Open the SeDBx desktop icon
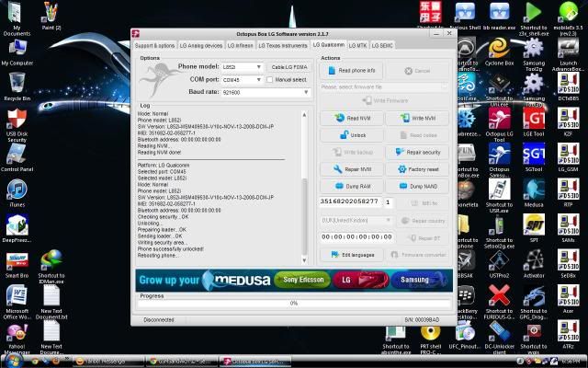Image resolution: width=588 pixels, height=368 pixels. pos(568,264)
